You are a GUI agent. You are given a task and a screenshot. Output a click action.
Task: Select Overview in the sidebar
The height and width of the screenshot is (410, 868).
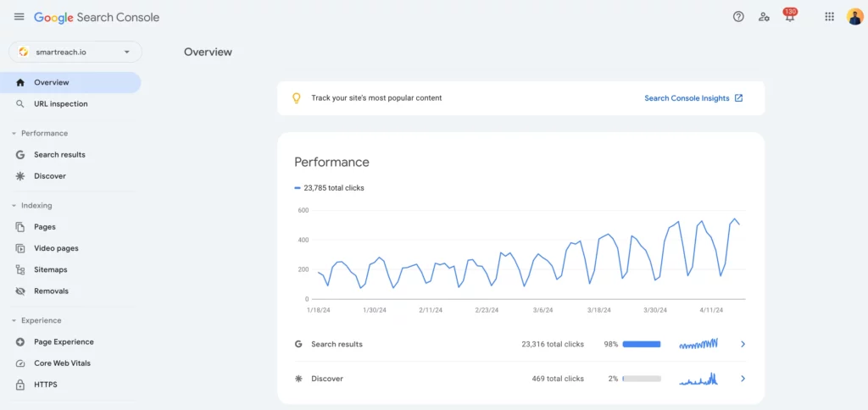(x=70, y=82)
